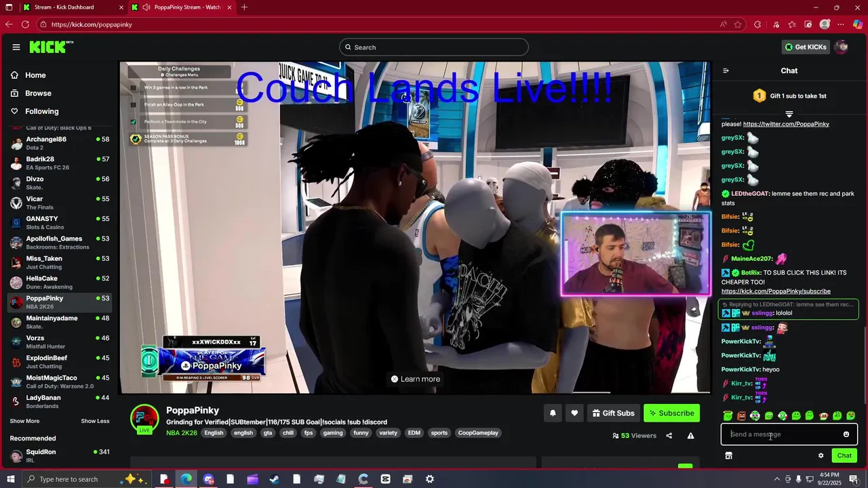The image size is (868, 488).
Task: Open a new browser tab
Action: coord(244,7)
